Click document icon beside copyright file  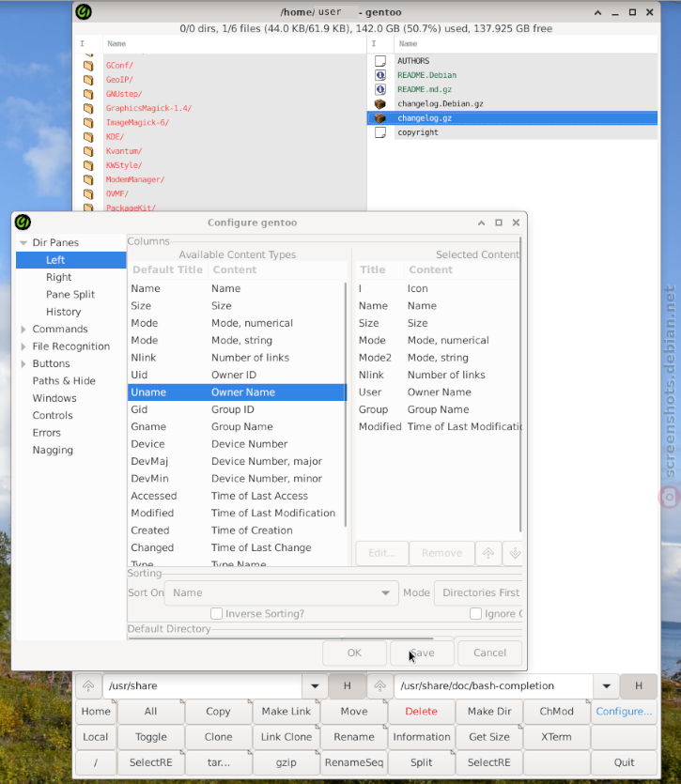pyautogui.click(x=380, y=132)
